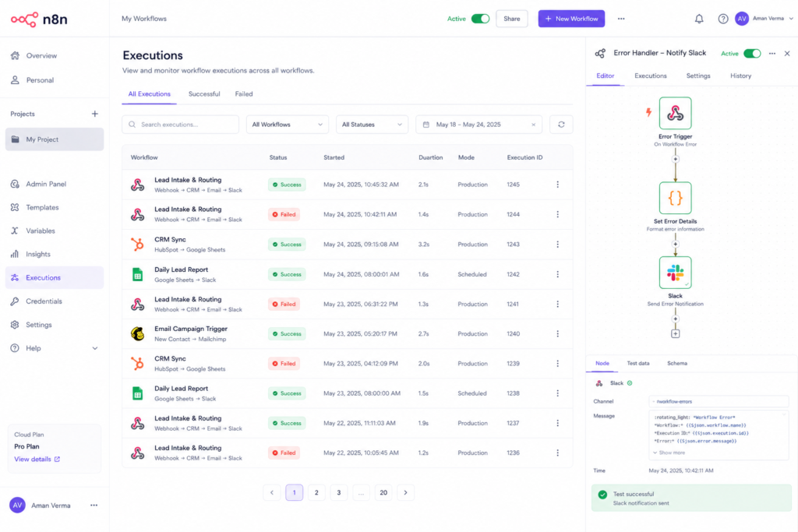The width and height of the screenshot is (798, 532).
Task: Open the All Statuses dropdown filter
Action: click(372, 125)
